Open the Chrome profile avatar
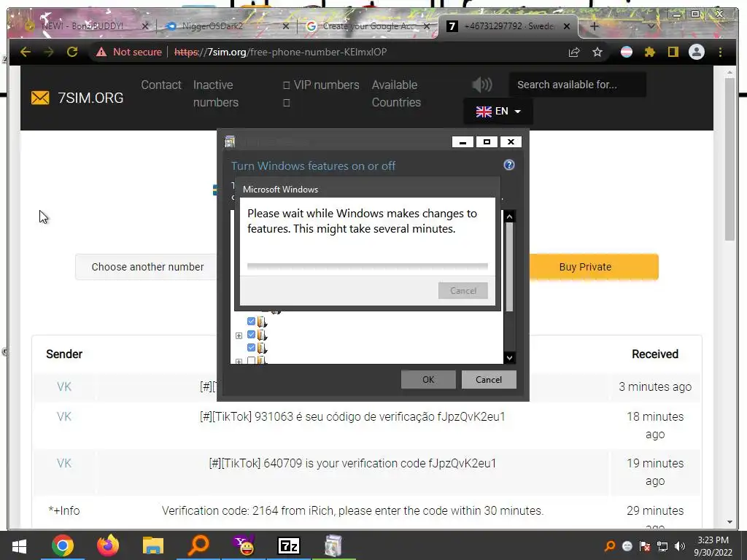Screen dimensions: 747x560 pyautogui.click(x=697, y=52)
